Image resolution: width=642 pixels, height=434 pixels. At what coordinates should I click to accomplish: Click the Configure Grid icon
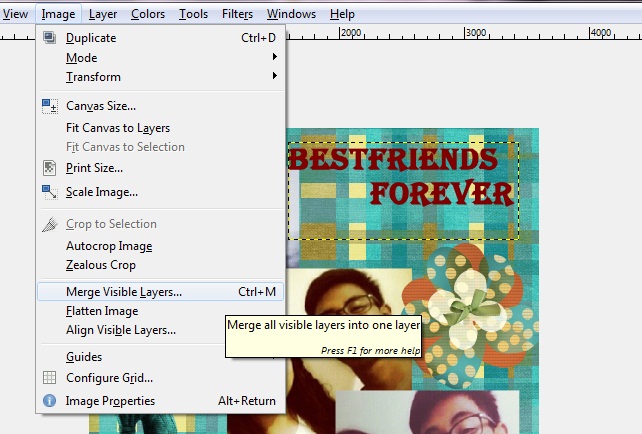[x=50, y=377]
